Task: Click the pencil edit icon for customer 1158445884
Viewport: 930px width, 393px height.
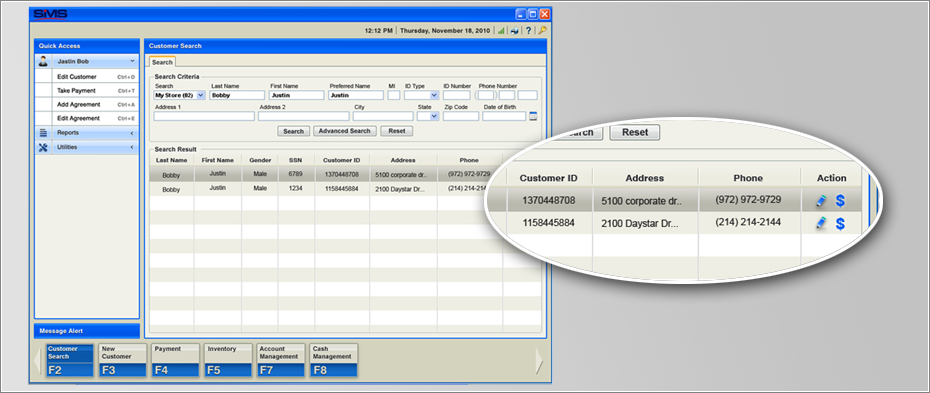Action: 821,223
